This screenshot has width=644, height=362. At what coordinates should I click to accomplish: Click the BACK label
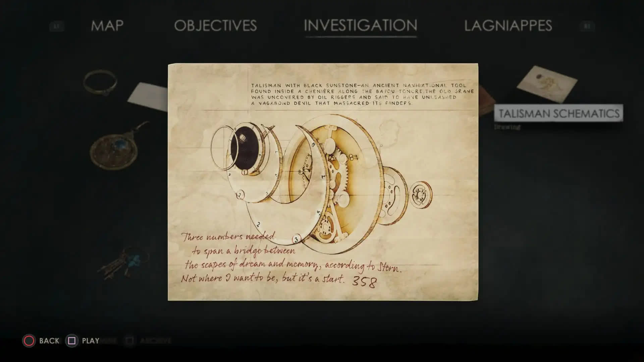(49, 341)
